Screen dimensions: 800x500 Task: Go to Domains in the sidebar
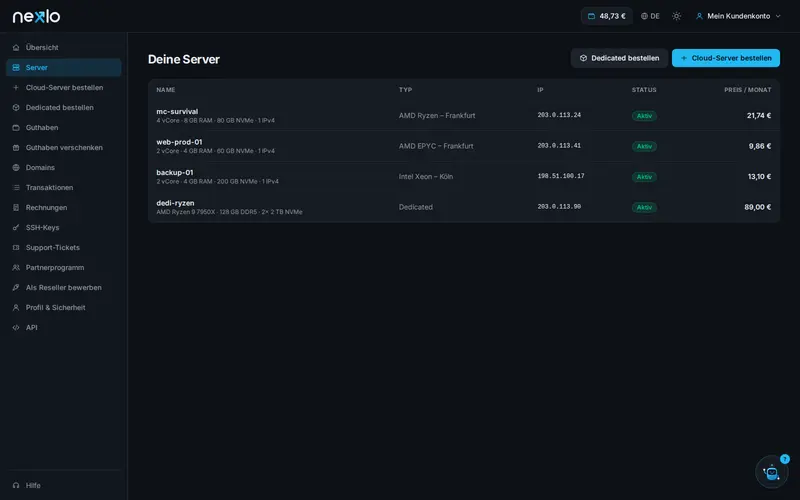[x=64, y=167]
